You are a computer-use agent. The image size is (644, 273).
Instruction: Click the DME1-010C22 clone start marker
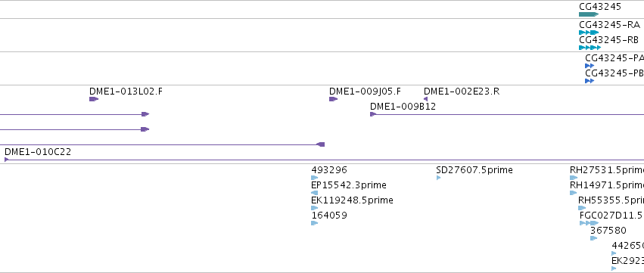click(6, 160)
